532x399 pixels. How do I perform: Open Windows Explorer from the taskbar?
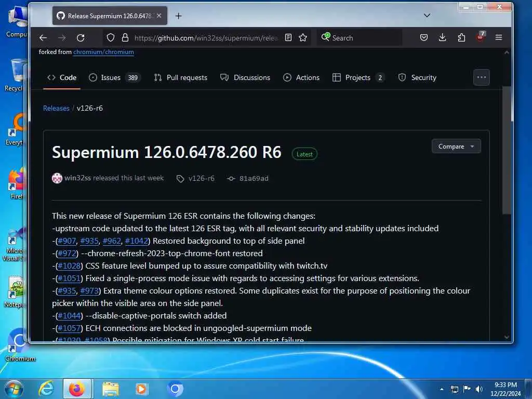tap(111, 389)
